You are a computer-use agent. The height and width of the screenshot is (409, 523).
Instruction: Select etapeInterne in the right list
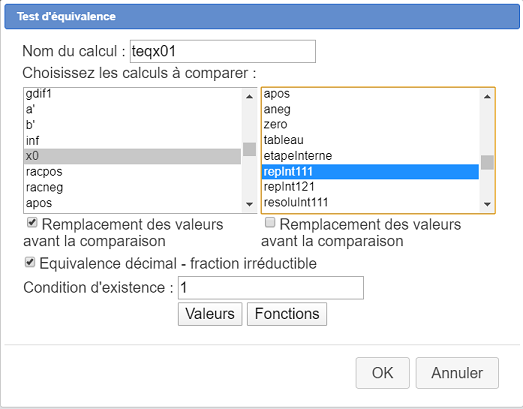click(x=370, y=156)
